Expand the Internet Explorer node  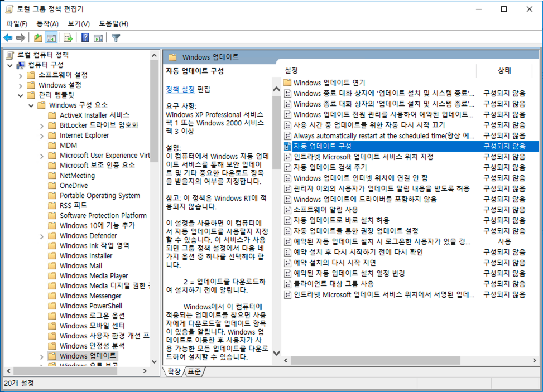41,135
